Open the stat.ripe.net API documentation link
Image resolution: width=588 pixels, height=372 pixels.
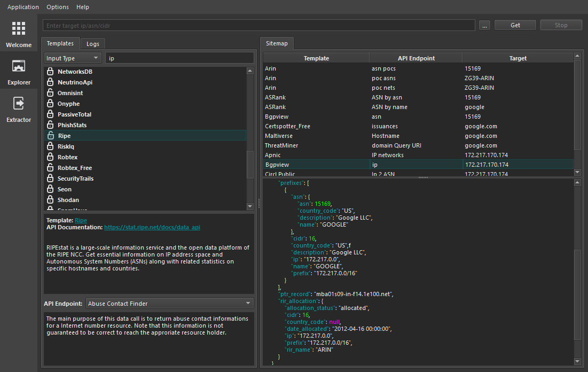click(x=152, y=227)
